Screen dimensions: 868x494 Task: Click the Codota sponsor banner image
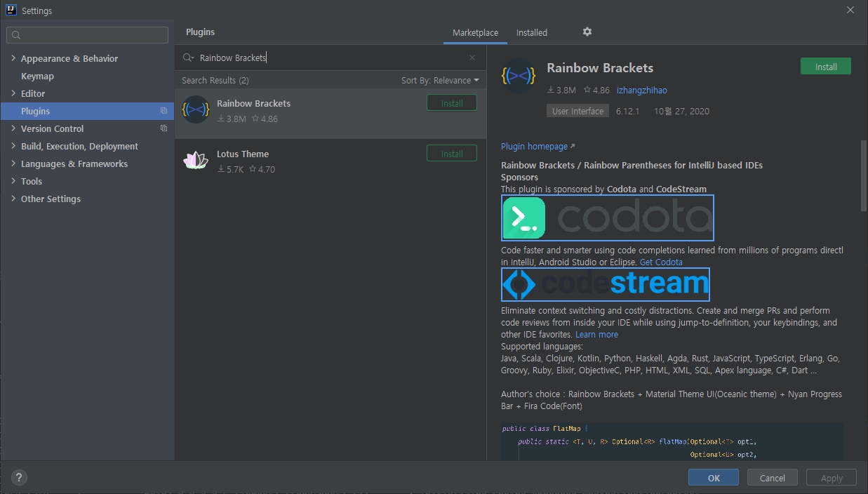608,218
